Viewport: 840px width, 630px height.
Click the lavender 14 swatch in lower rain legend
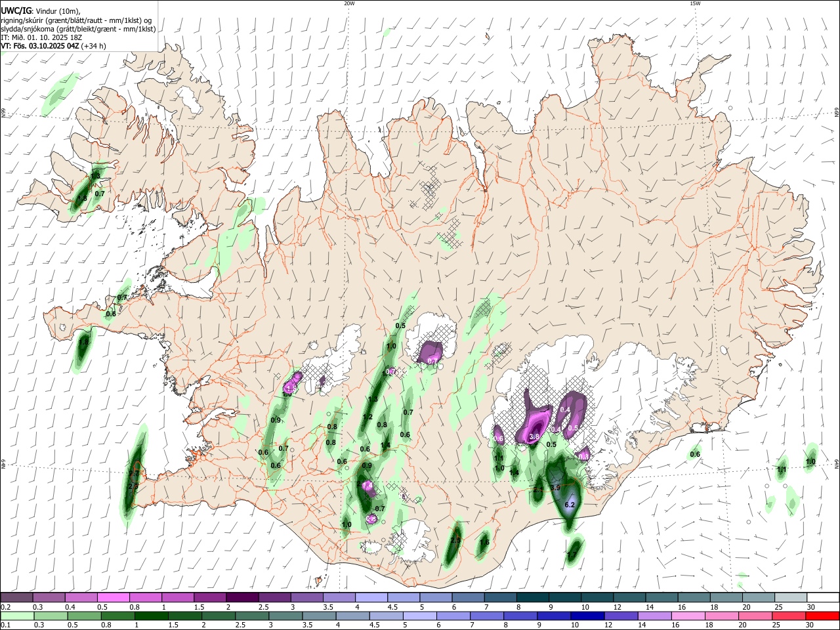coord(655,616)
